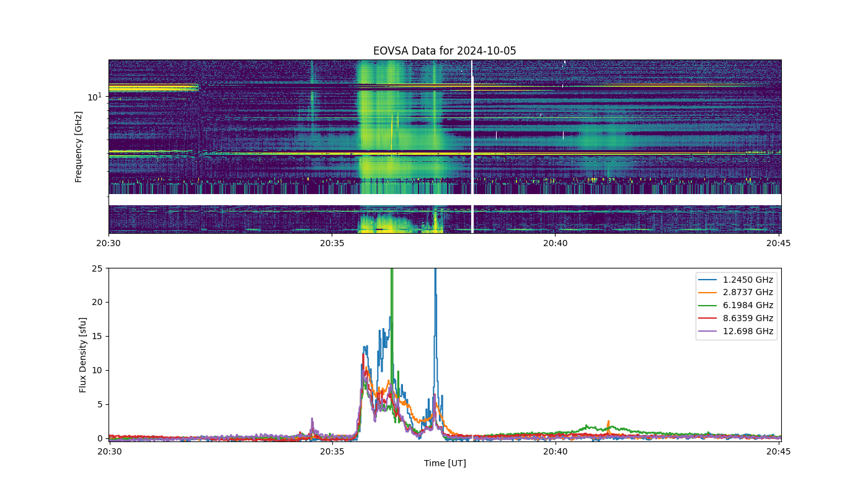Click 20:45 tick under the spectrogram
The height and width of the screenshot is (496, 868).
778,244
